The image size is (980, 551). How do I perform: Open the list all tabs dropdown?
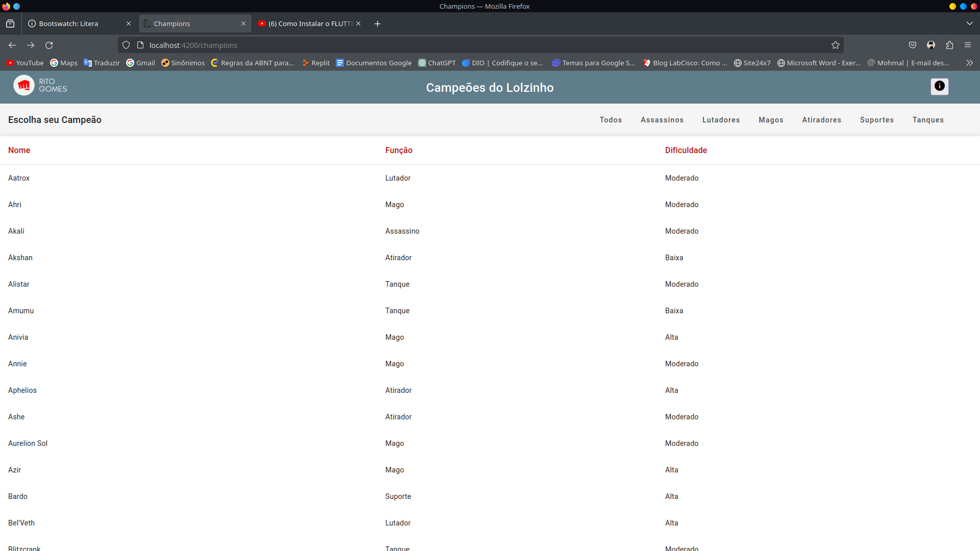(969, 23)
